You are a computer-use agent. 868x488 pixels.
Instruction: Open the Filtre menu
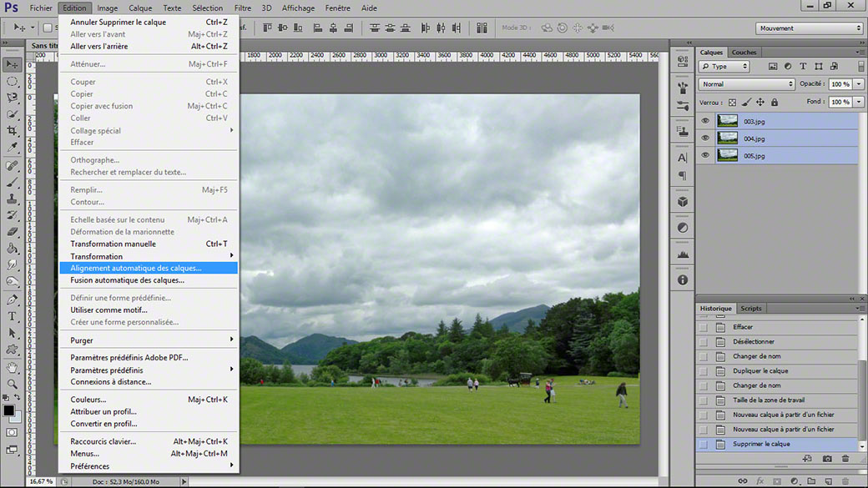(x=243, y=8)
